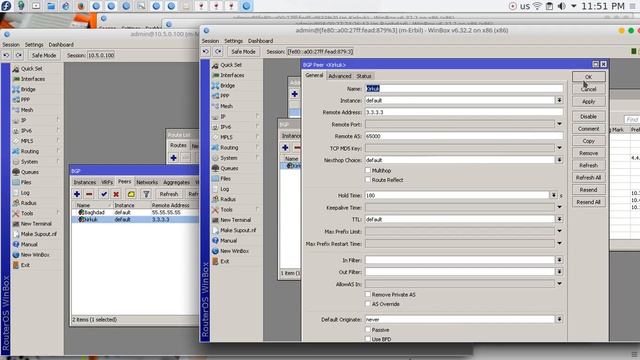This screenshot has height=360, width=640.
Task: Enable Remove Private AS checkbox
Action: pyautogui.click(x=368, y=294)
